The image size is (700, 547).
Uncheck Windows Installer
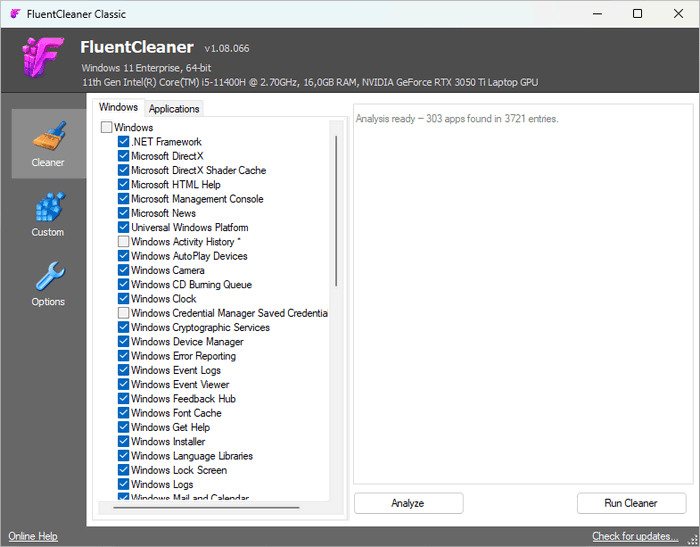pyautogui.click(x=123, y=442)
